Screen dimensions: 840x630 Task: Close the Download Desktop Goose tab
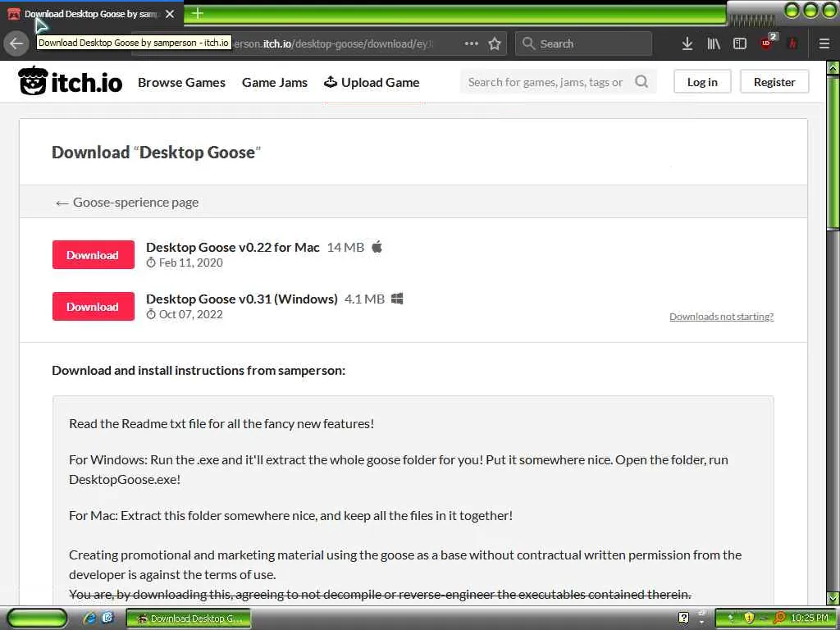click(x=170, y=14)
